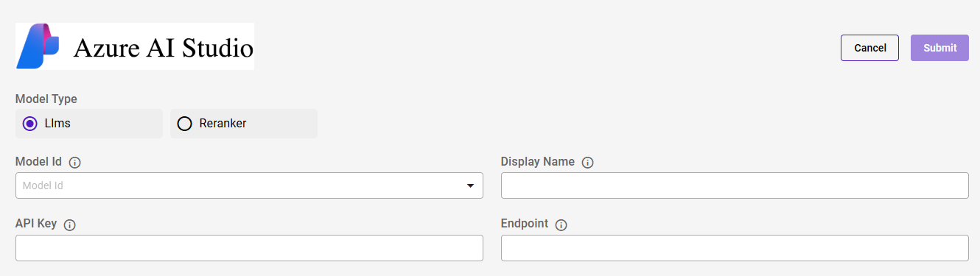This screenshot has width=980, height=276.
Task: Click the Model Type section label
Action: coord(46,99)
